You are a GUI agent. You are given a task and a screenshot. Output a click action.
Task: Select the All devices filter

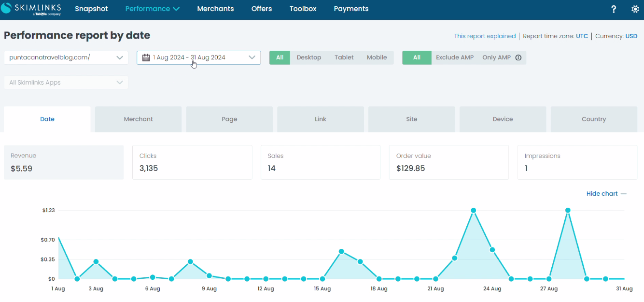coord(280,58)
